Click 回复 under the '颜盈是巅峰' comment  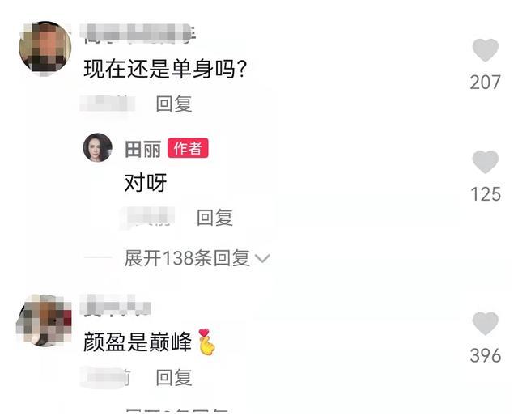[x=174, y=377]
